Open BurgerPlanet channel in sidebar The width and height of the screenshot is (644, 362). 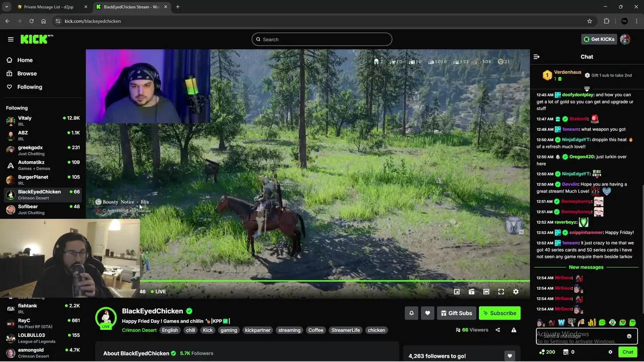click(x=43, y=179)
